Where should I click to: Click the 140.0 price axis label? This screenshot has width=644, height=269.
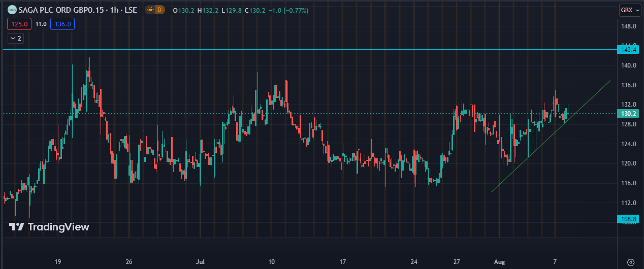click(629, 65)
